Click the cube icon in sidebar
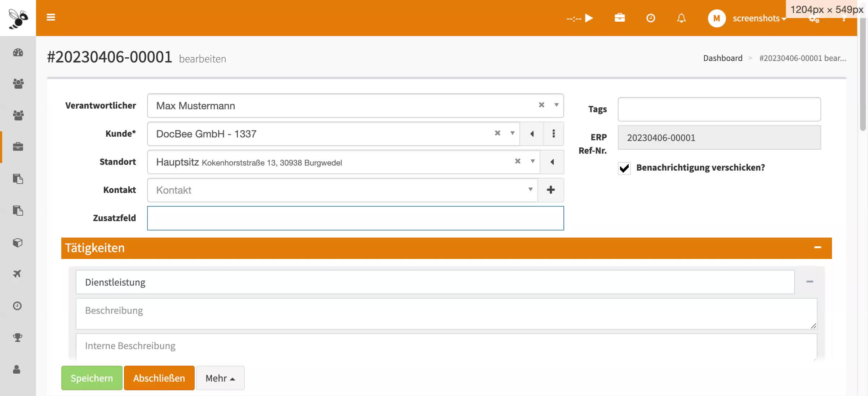Image resolution: width=868 pixels, height=396 pixels. tap(17, 242)
